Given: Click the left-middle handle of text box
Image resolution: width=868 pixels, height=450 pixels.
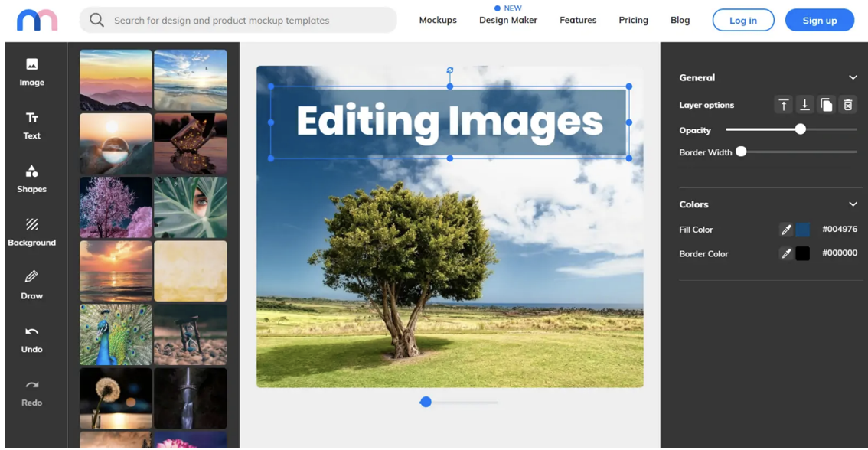Looking at the screenshot, I should [x=271, y=122].
